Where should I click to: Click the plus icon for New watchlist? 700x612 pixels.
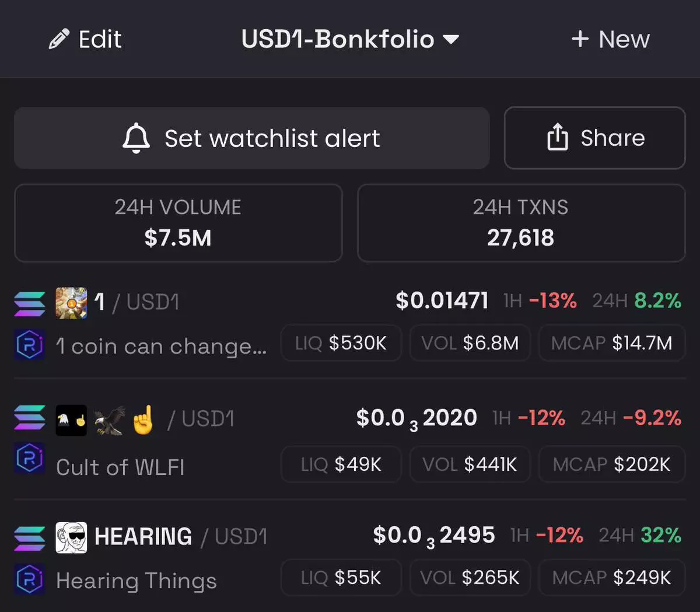point(580,39)
